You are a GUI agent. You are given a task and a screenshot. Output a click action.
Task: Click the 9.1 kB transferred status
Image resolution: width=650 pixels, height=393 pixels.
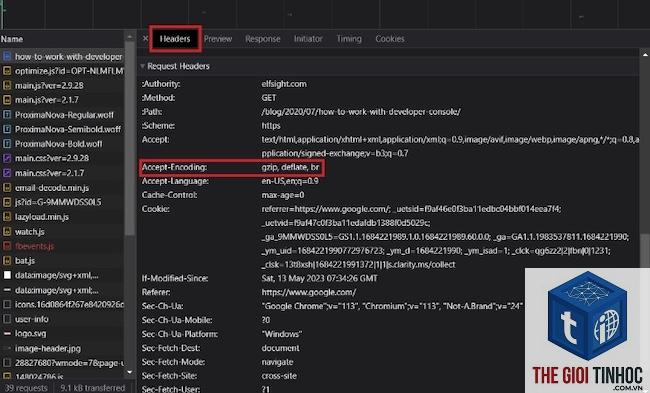coord(92,388)
